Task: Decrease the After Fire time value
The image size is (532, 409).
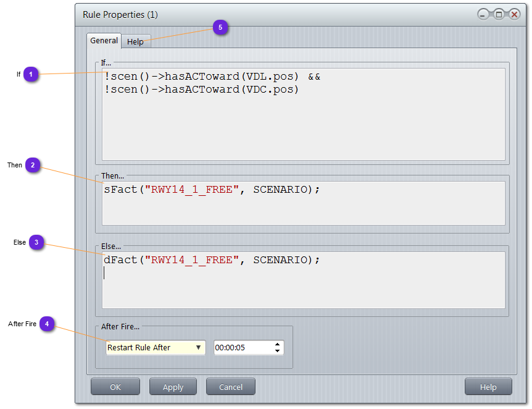Action: [x=278, y=351]
